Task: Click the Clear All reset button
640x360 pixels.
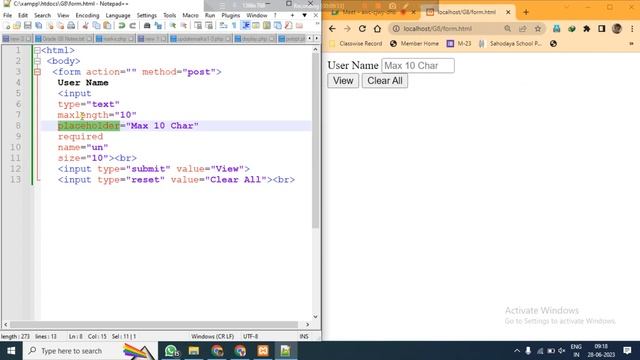Action: click(384, 81)
